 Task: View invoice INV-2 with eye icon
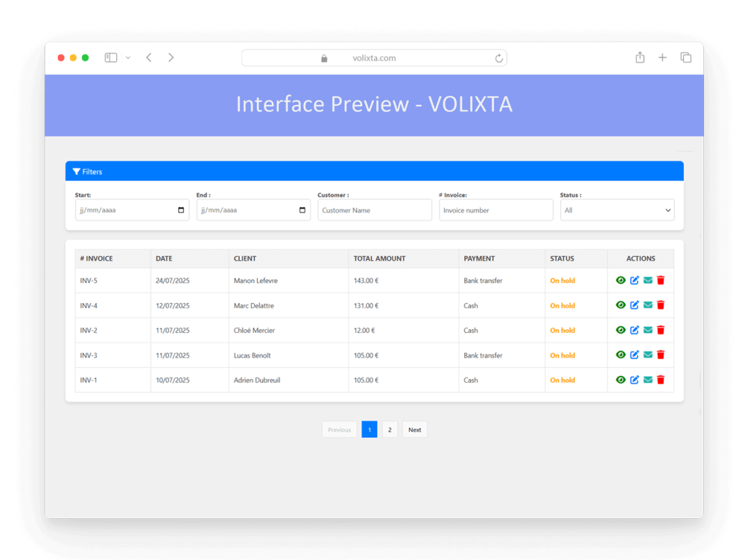click(621, 330)
